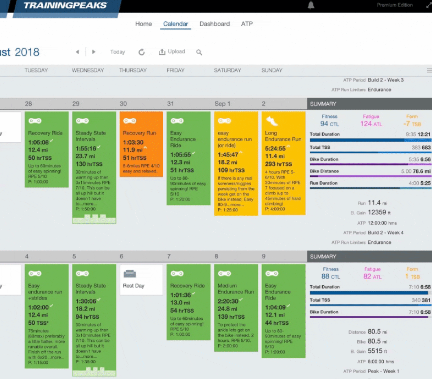Click bike icon on Steady State Intervals Aug 29
Screen dimensions: 432x379
(82, 121)
